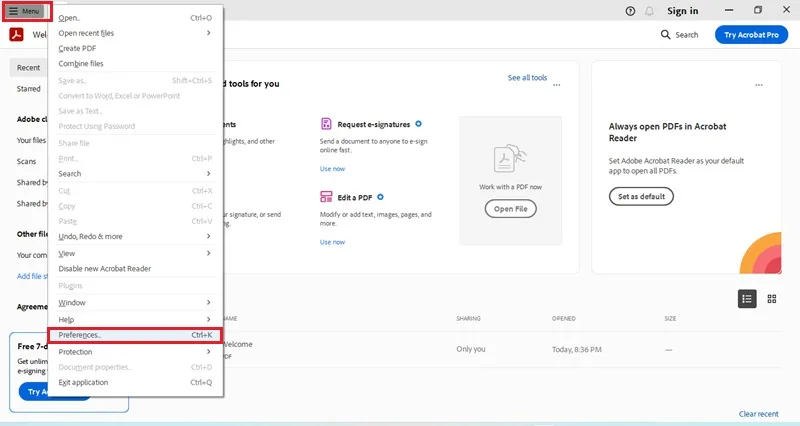800x426 pixels.
Task: Click Today, 8:36 PM opened cell
Action: coord(577,349)
